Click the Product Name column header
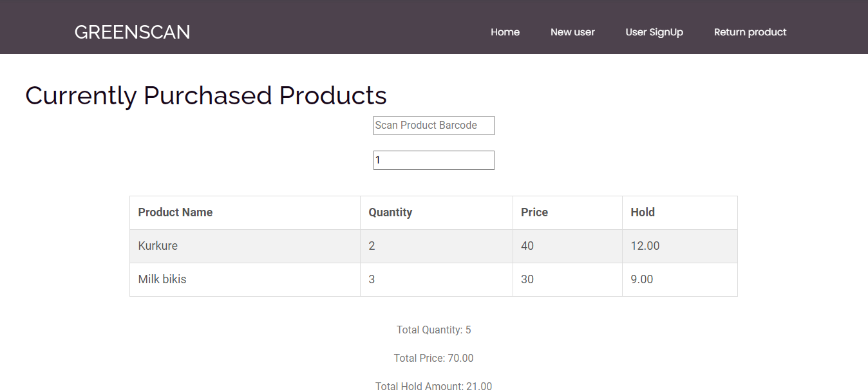Viewport: 868px width, 392px height. [x=175, y=212]
